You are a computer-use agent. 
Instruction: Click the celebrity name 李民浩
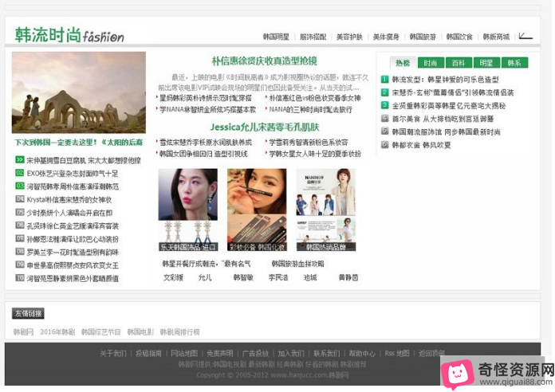pos(278,277)
